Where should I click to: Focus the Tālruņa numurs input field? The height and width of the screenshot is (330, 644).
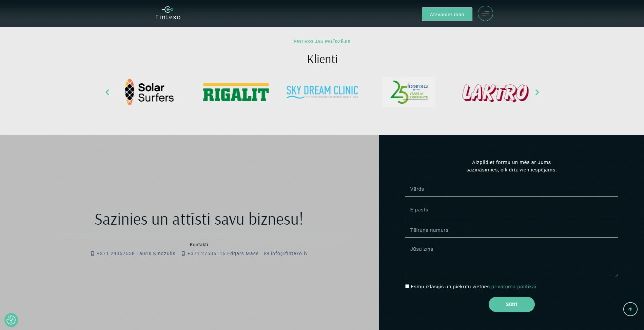[x=511, y=230]
